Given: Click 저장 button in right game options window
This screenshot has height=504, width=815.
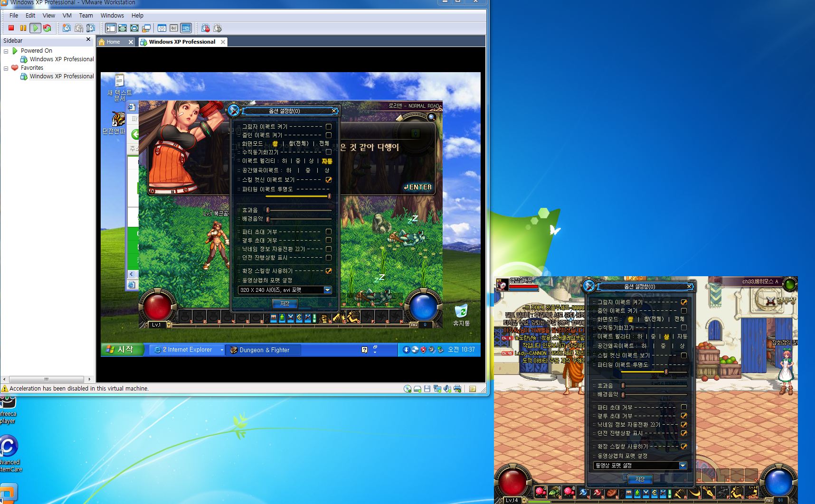Looking at the screenshot, I should (640, 479).
